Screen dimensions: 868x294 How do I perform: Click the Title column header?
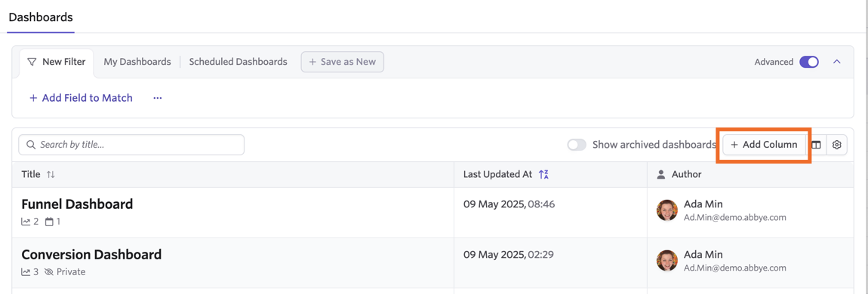31,175
